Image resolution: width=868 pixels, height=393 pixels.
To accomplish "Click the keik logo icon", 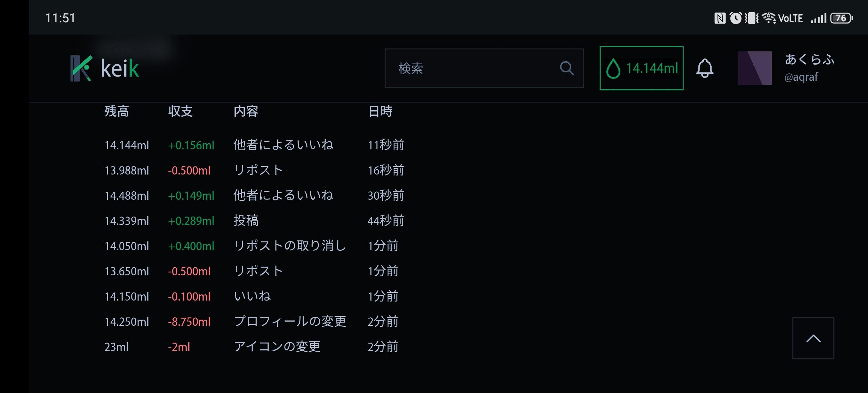I will (81, 68).
